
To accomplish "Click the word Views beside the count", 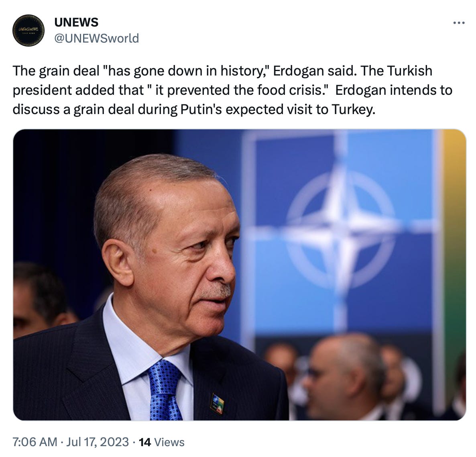I will pos(169,442).
